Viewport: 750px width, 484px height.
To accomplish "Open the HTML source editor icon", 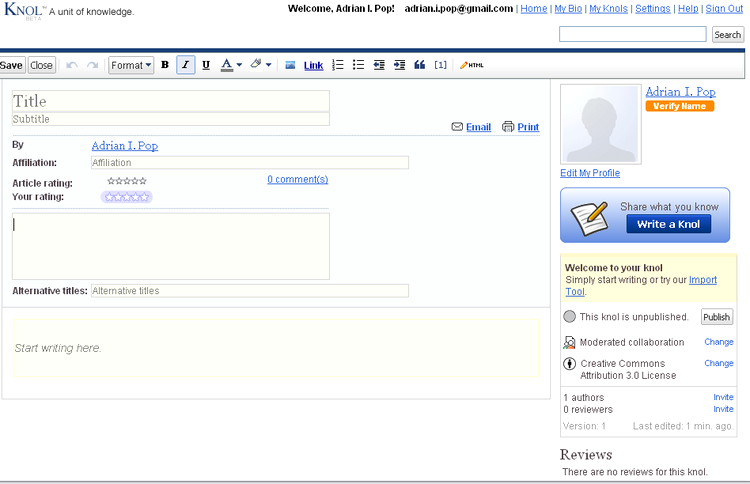I will pyautogui.click(x=472, y=65).
